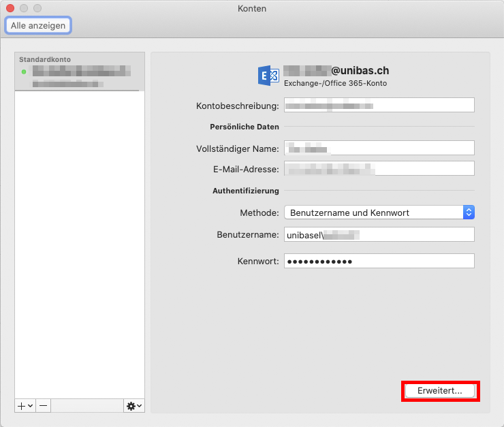This screenshot has width=504, height=427.
Task: Close the Konten window with the red button
Action: (x=10, y=9)
